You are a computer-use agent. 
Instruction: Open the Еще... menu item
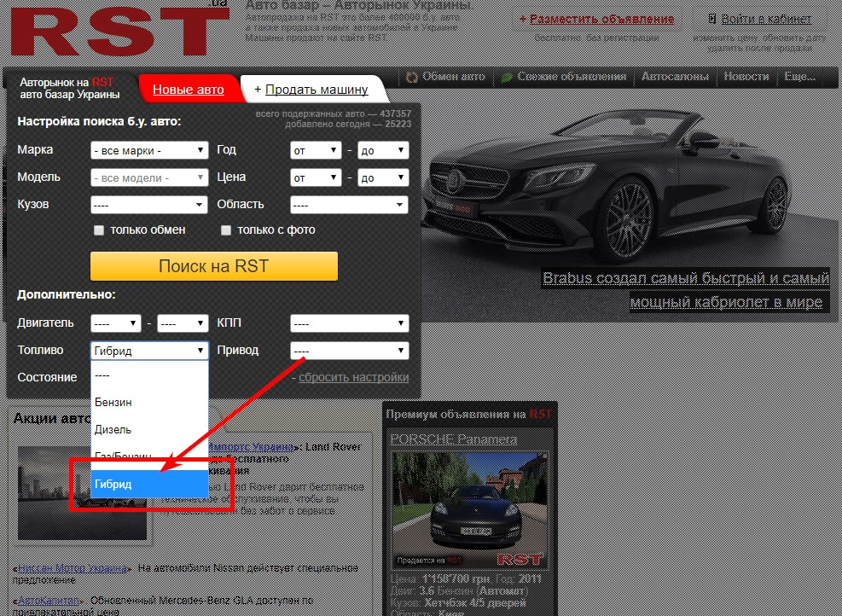click(x=799, y=77)
